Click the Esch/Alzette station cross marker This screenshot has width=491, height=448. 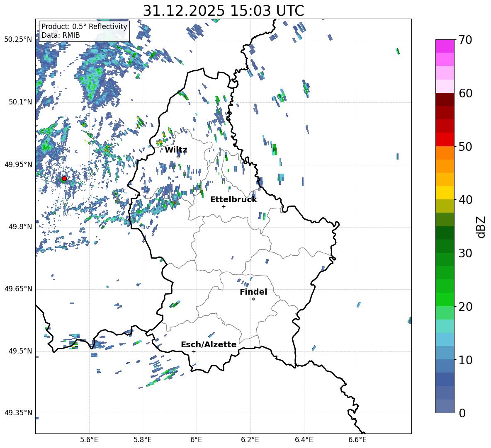click(x=194, y=351)
